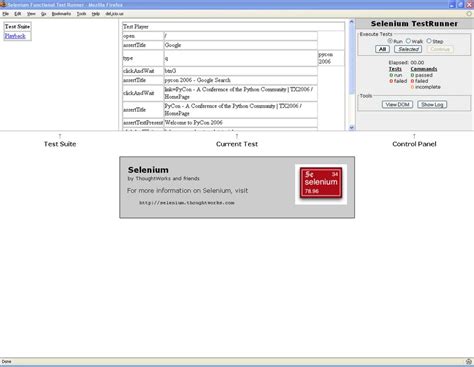Open the Playback test link
The width and height of the screenshot is (474, 367).
coord(15,36)
